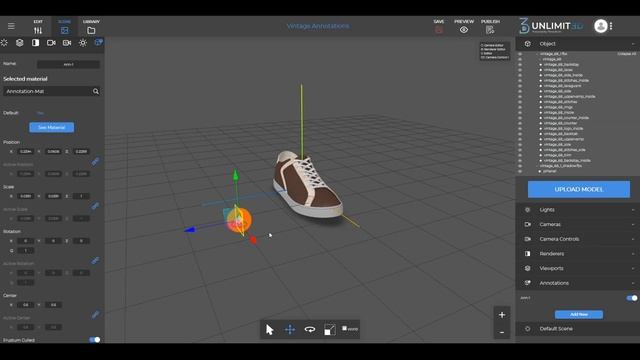The height and width of the screenshot is (360, 640).
Task: Open the three-dot menu beside avatar
Action: 611,26
